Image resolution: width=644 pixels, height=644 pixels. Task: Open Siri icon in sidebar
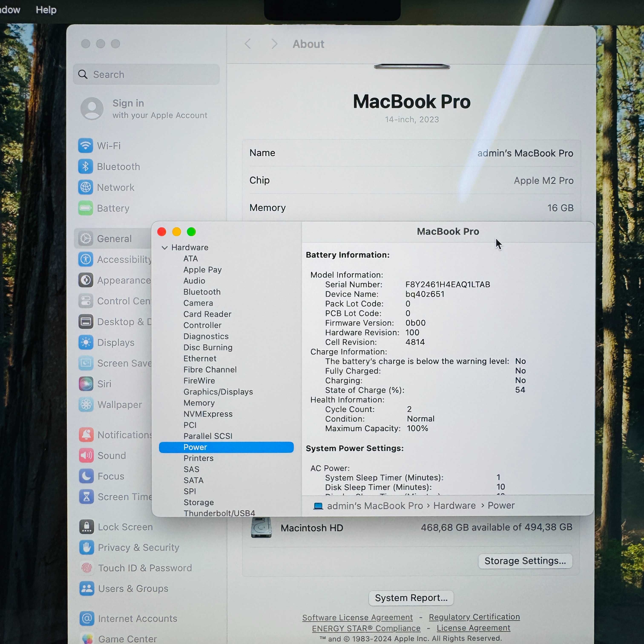tap(86, 384)
